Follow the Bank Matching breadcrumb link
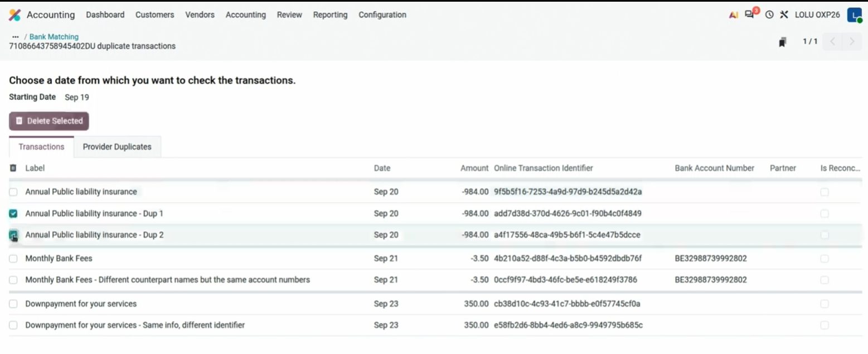This screenshot has width=868, height=354. [54, 37]
